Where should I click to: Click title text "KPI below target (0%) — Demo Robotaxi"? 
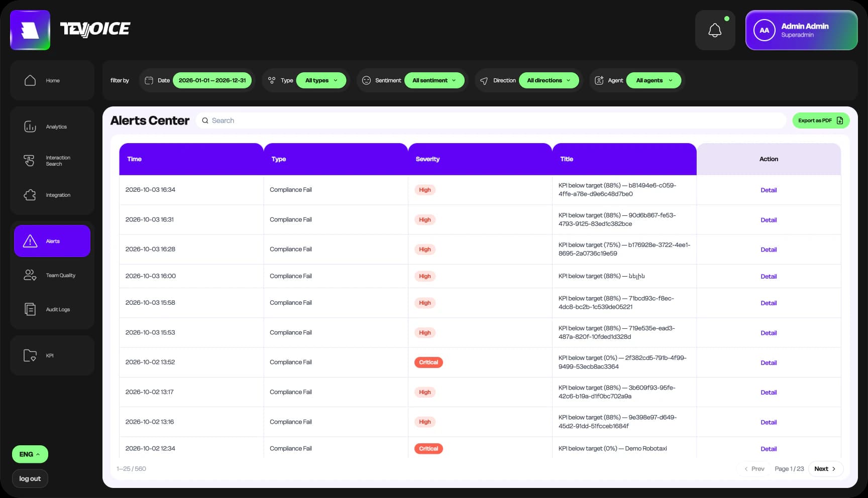[613, 449]
